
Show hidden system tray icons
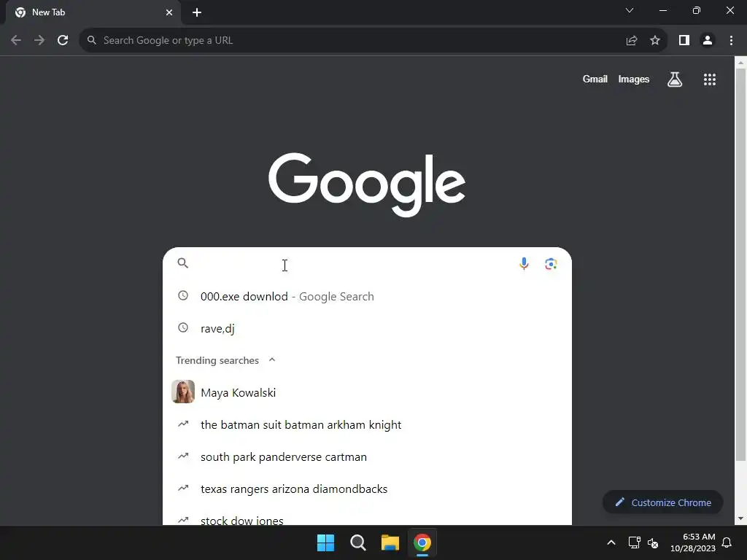pyautogui.click(x=611, y=542)
